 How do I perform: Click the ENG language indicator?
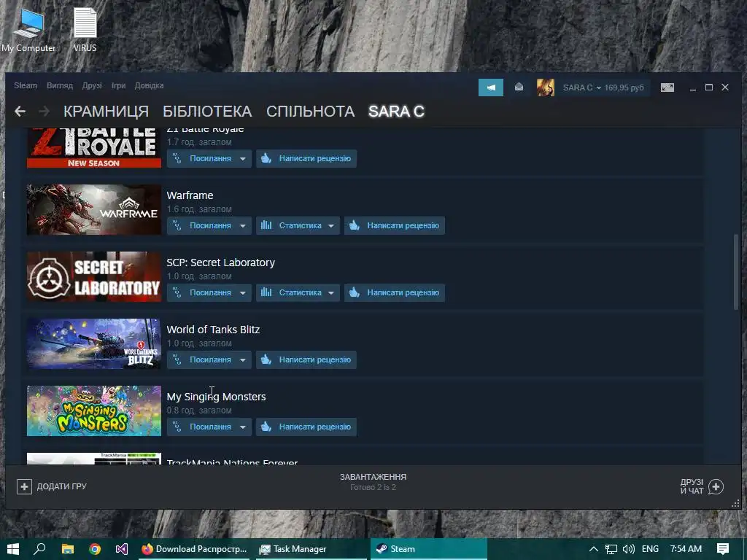click(650, 549)
